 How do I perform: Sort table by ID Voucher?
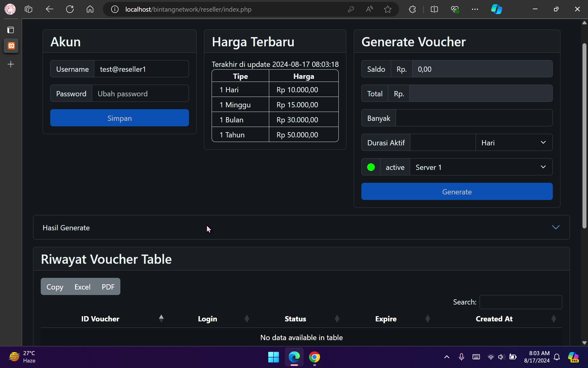point(103,319)
